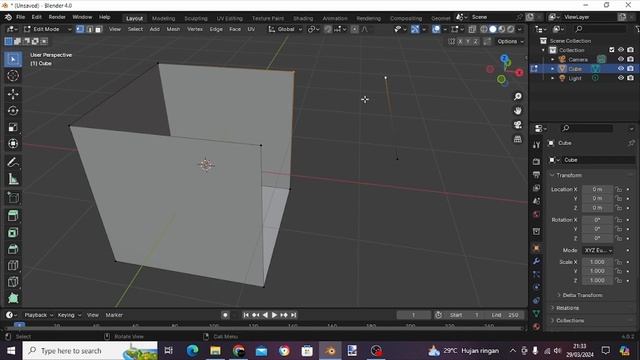The image size is (640, 360).
Task: Select the Poly Build tool
Action: [x=13, y=298]
